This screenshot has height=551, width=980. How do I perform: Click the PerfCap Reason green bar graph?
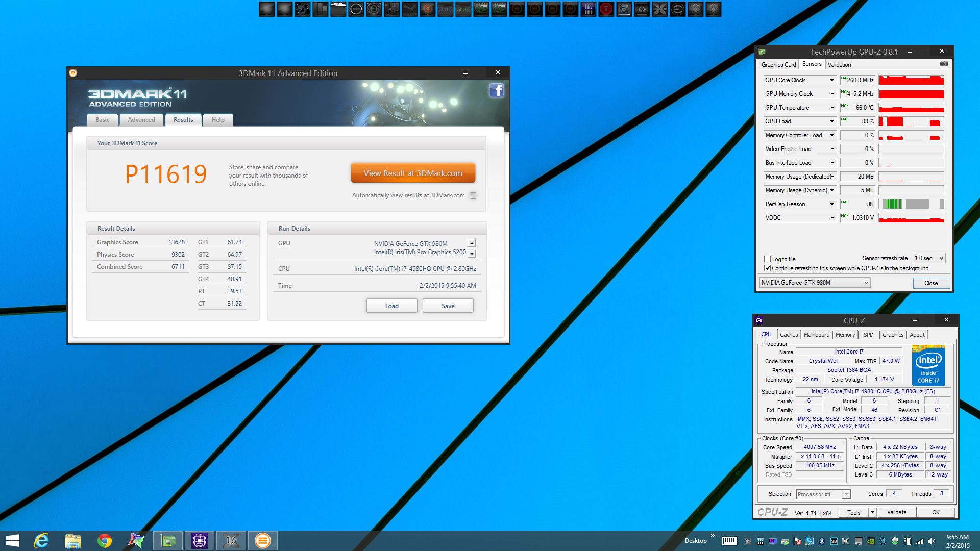(x=912, y=204)
